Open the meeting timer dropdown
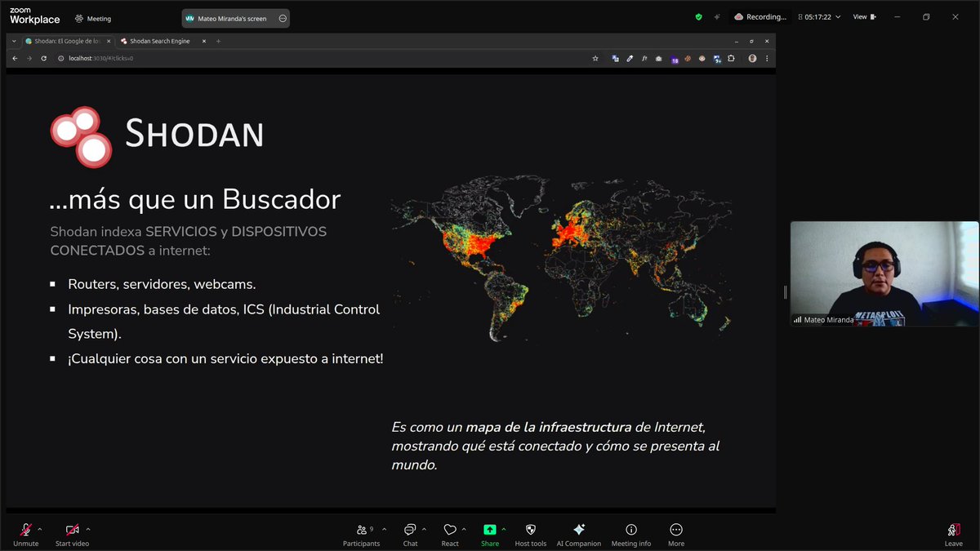980x551 pixels. click(839, 16)
